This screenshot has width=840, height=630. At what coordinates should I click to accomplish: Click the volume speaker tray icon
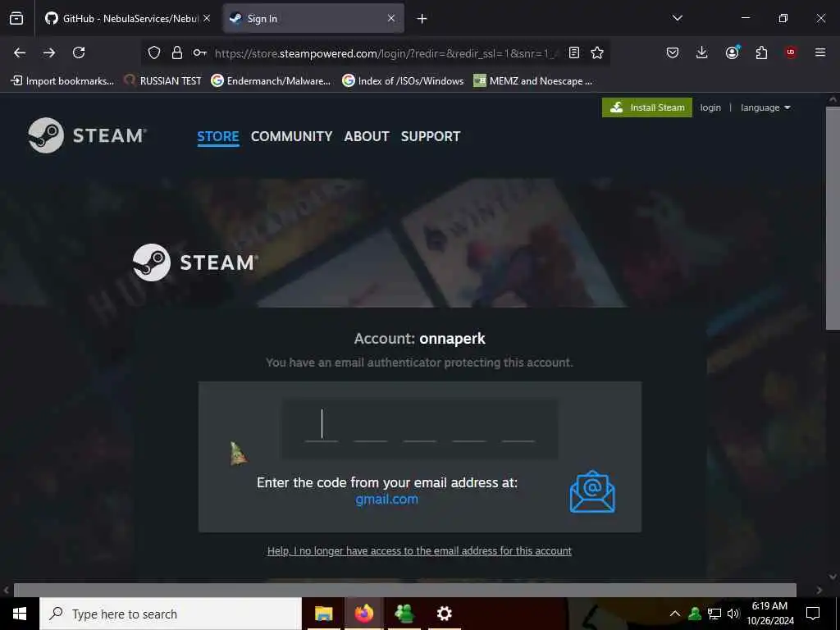click(x=733, y=614)
